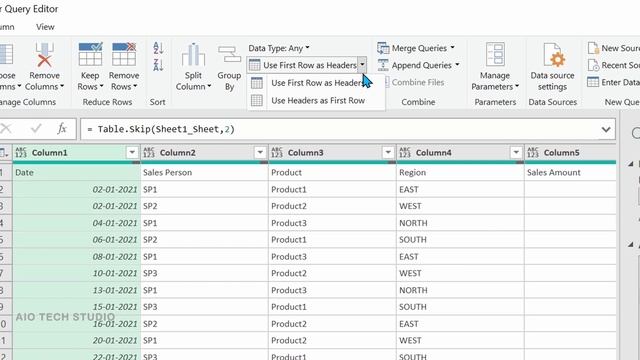Click the table corner menu icon
Screen dimensions: 640x360
[x=4, y=153]
